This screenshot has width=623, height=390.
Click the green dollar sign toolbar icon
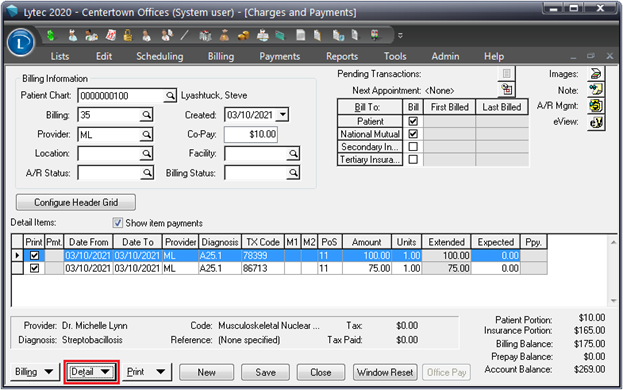pyautogui.click(x=50, y=36)
